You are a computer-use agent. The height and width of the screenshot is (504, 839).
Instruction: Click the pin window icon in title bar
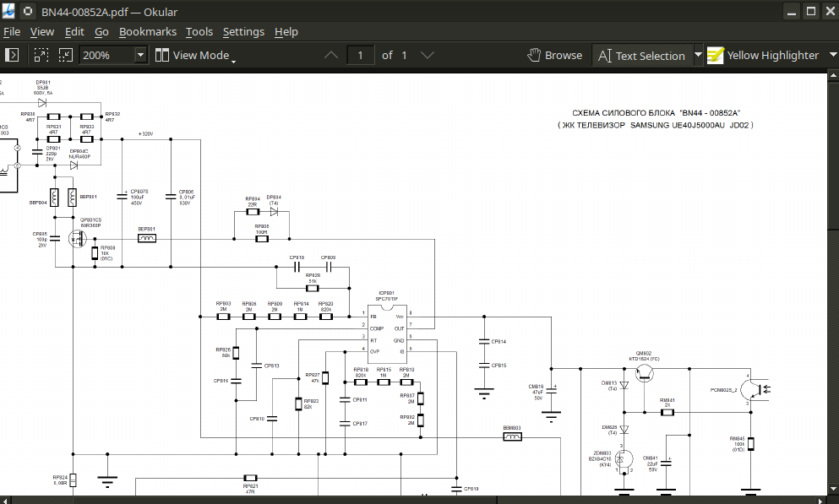tap(28, 11)
